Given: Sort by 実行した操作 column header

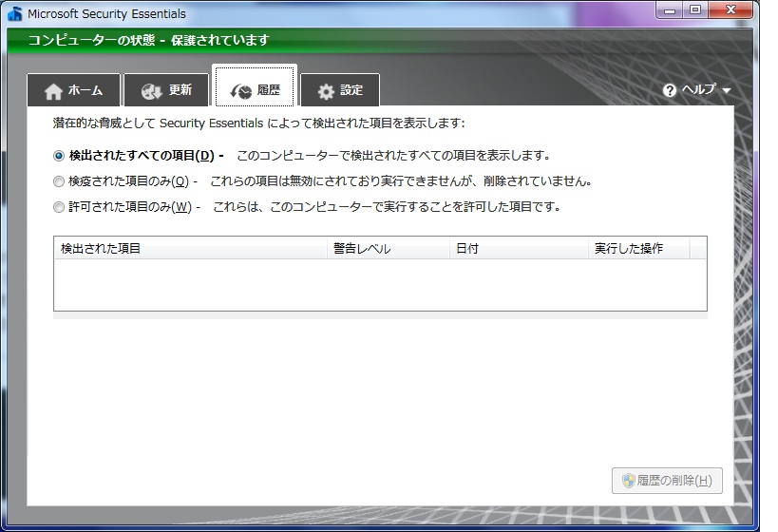Looking at the screenshot, I should 639,248.
